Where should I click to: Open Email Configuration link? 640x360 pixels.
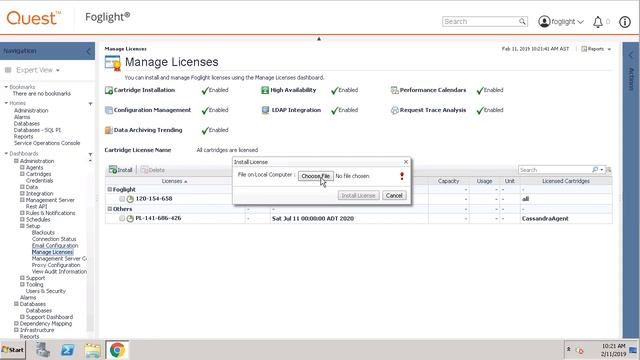pos(55,246)
